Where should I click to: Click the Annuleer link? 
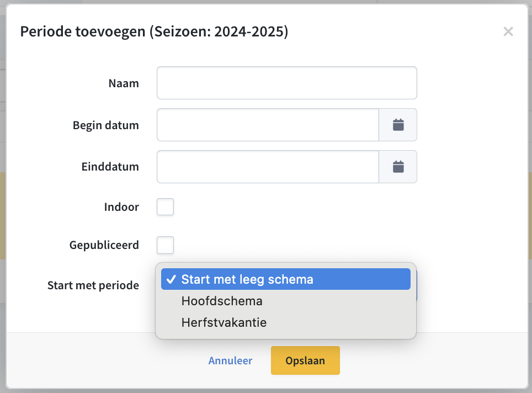click(x=230, y=360)
